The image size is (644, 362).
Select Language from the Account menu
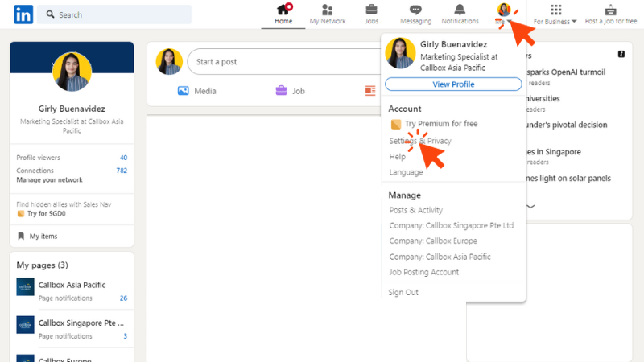(406, 172)
